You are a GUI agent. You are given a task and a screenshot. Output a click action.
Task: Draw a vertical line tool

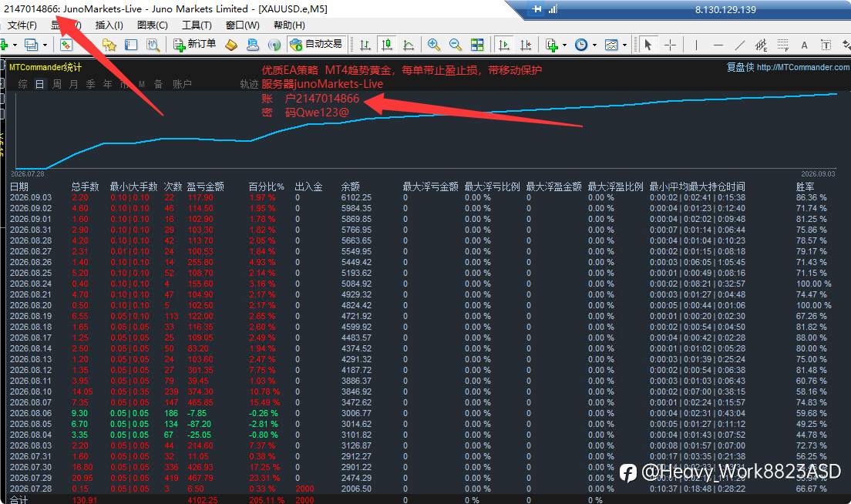tap(696, 45)
